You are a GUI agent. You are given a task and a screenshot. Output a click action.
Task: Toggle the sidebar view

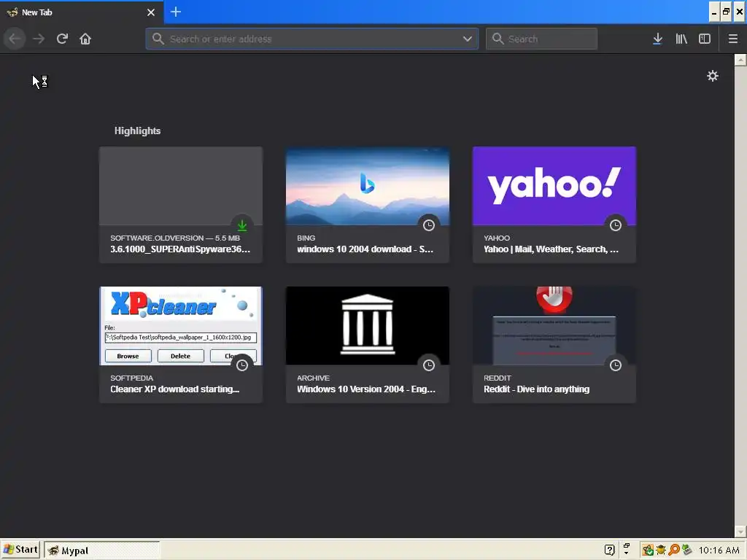(x=705, y=39)
